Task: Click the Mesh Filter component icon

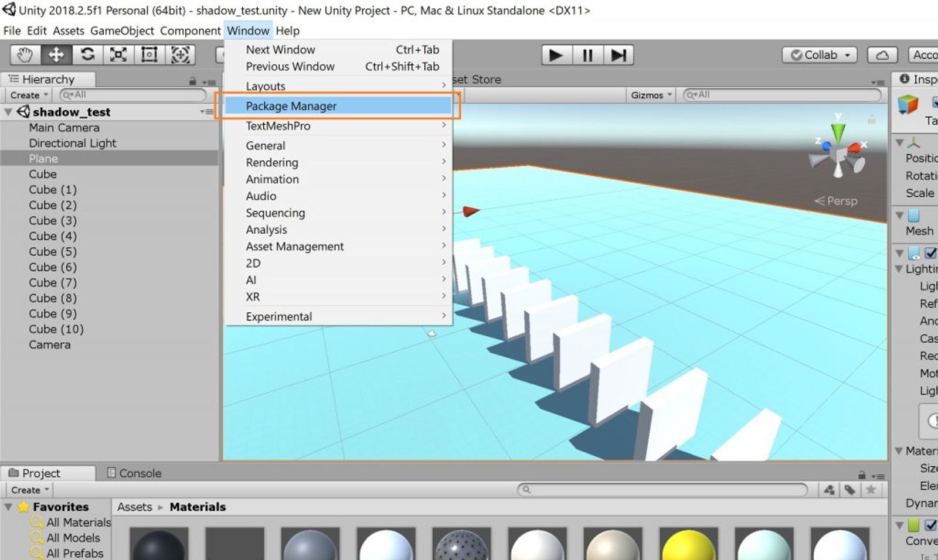Action: [914, 215]
